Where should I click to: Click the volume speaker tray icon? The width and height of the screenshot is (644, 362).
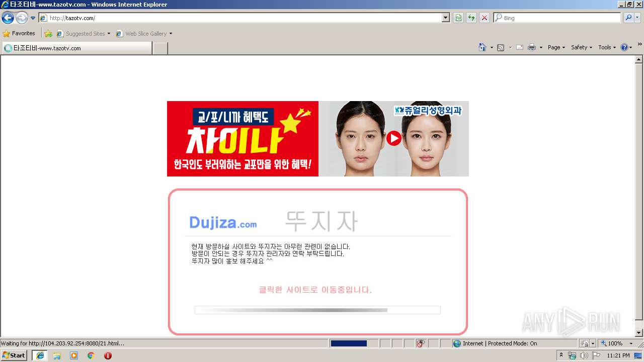pos(584,355)
